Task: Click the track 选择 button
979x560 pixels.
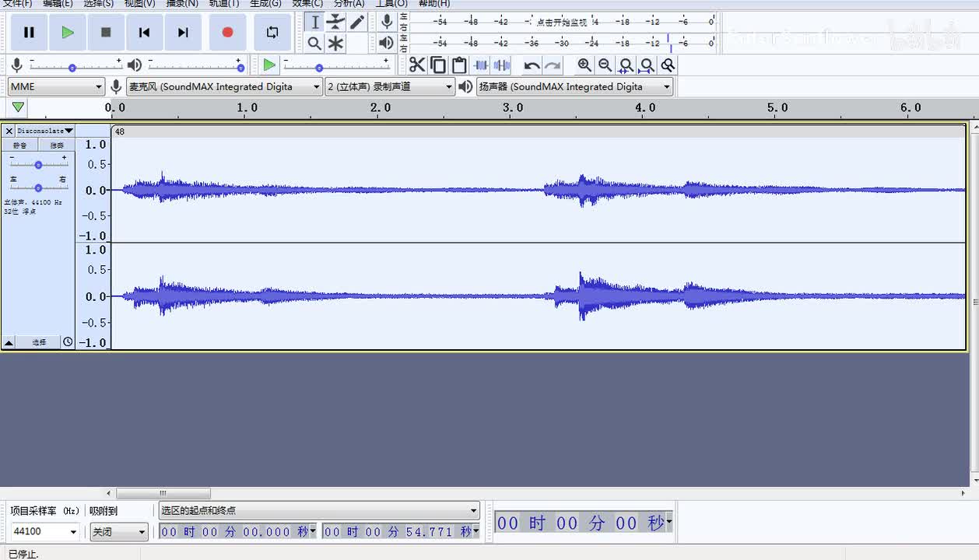Action: [39, 342]
